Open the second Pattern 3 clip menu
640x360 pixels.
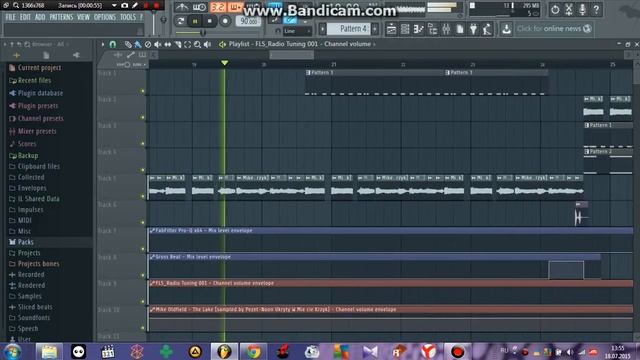coord(447,73)
